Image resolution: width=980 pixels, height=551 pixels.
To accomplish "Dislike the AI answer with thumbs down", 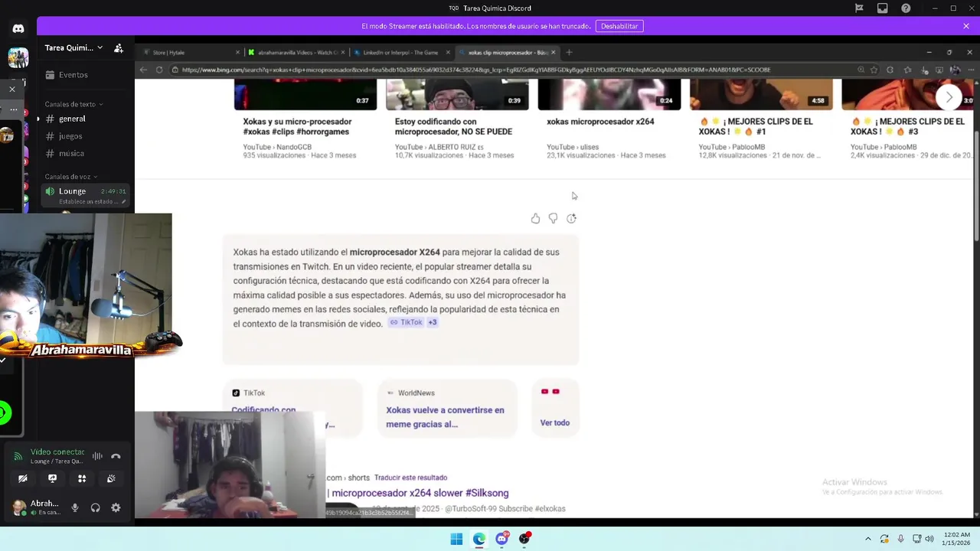I will [553, 219].
